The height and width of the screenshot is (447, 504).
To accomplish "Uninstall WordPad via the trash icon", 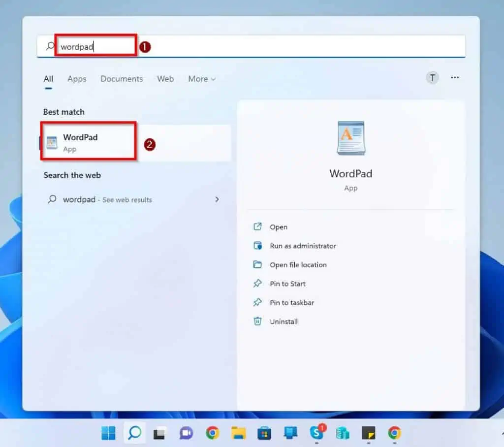I will pos(257,321).
